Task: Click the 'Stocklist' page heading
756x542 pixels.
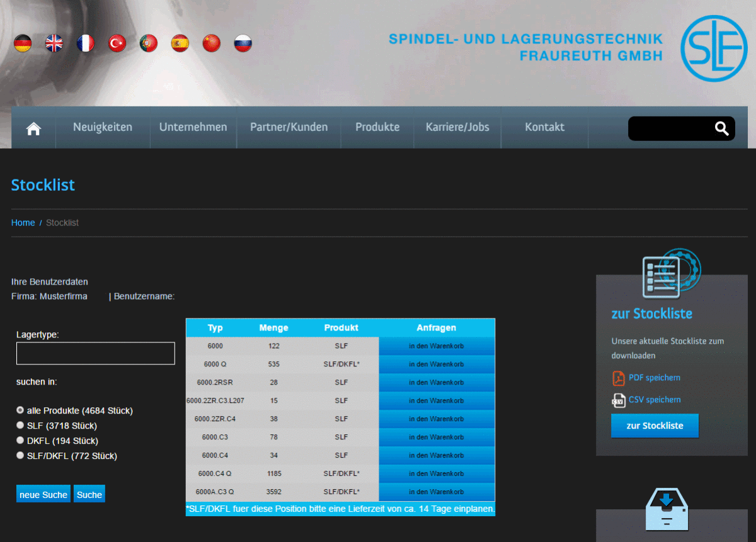Action: click(x=43, y=185)
